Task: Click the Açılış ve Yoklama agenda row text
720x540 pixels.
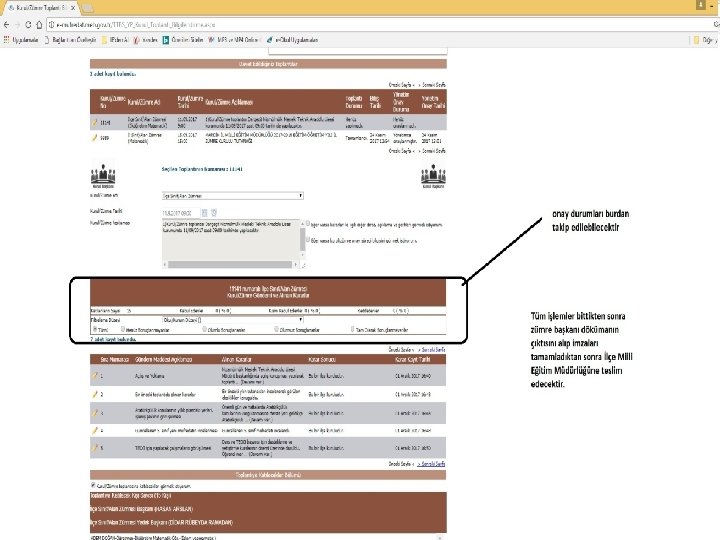Action: pos(150,376)
